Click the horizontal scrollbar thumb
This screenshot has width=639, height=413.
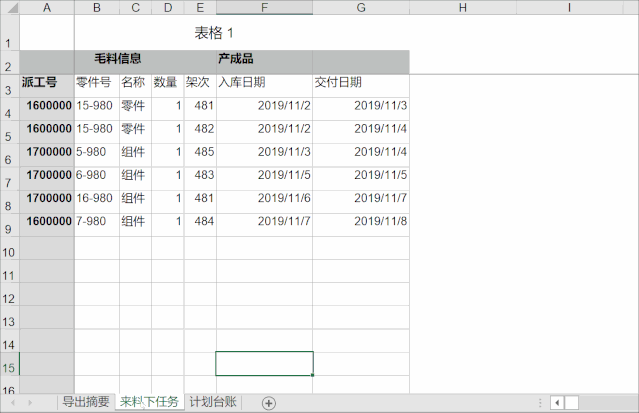(x=571, y=403)
